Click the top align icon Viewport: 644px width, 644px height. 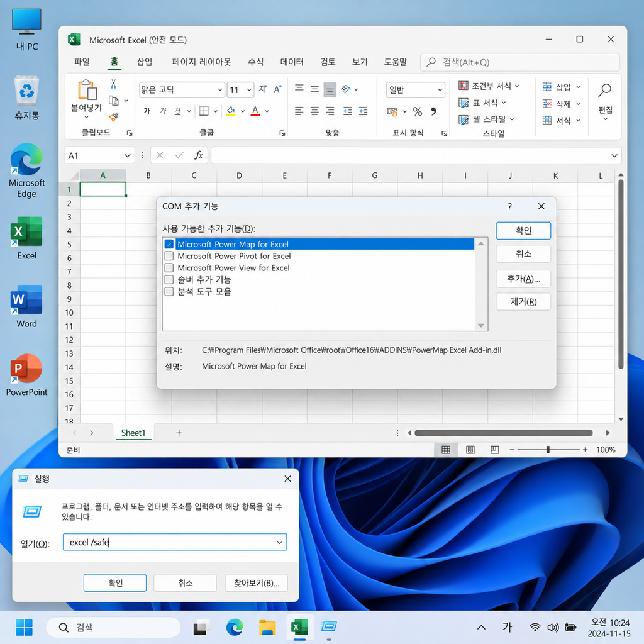[x=299, y=89]
